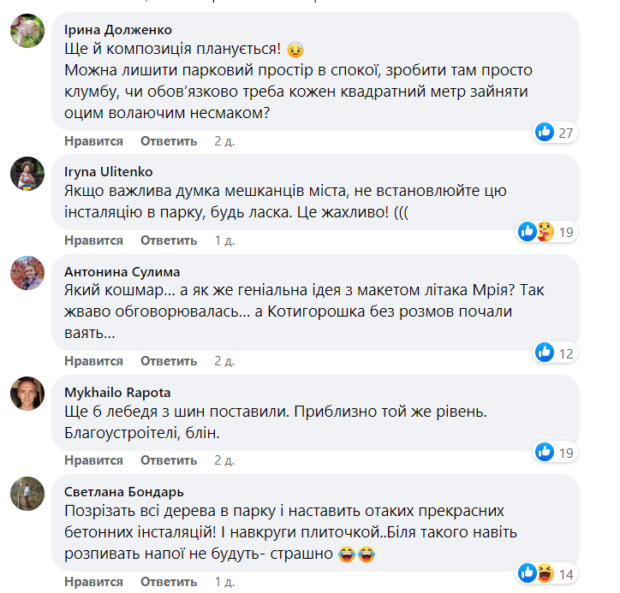Reply to Iryna Ulitenko's comment
Viewport: 620px width, 593px height.
click(169, 241)
